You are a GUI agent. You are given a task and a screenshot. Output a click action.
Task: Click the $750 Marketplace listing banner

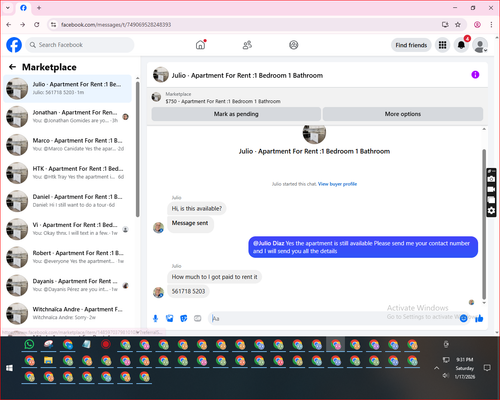pos(223,98)
